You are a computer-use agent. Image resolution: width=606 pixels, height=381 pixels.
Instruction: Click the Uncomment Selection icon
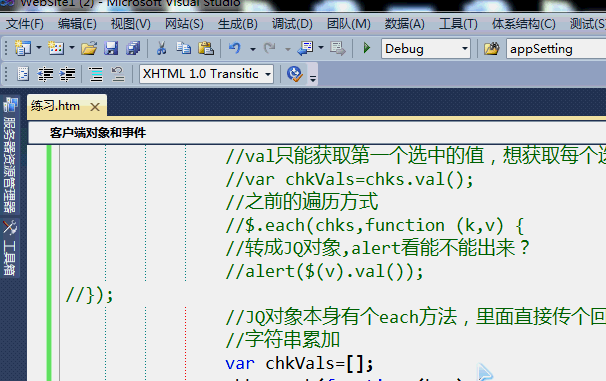coord(118,74)
